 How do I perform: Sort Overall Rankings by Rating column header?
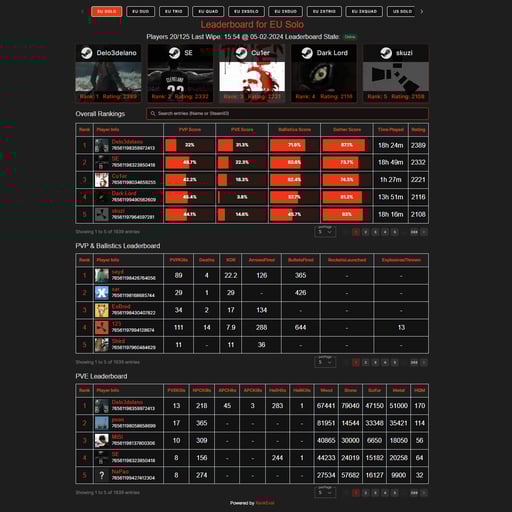418,130
